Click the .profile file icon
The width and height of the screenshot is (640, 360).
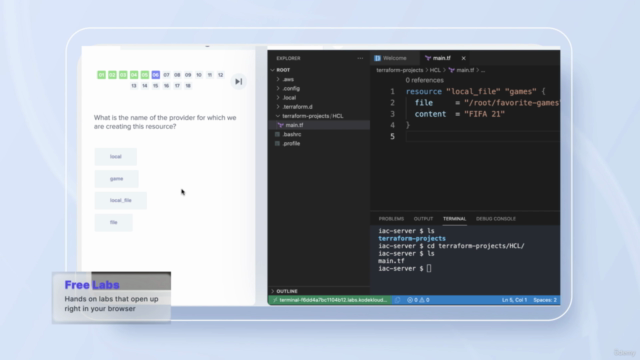click(278, 144)
